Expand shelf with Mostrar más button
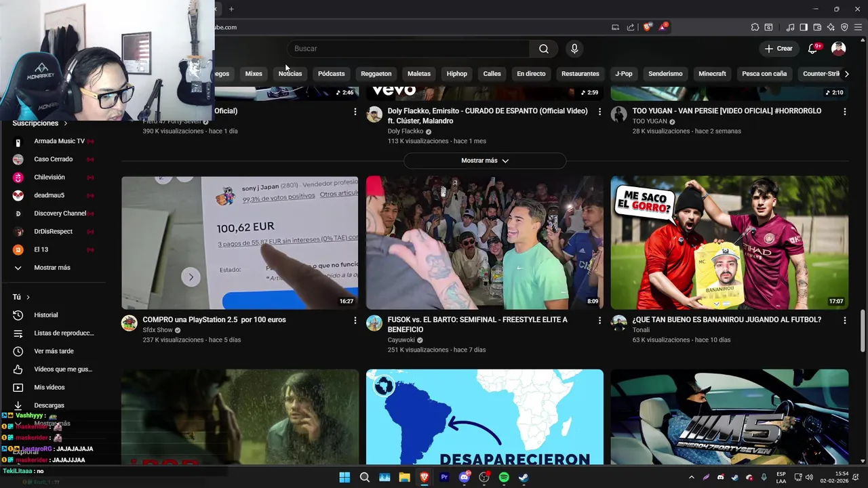Image resolution: width=868 pixels, height=488 pixels. tap(485, 161)
